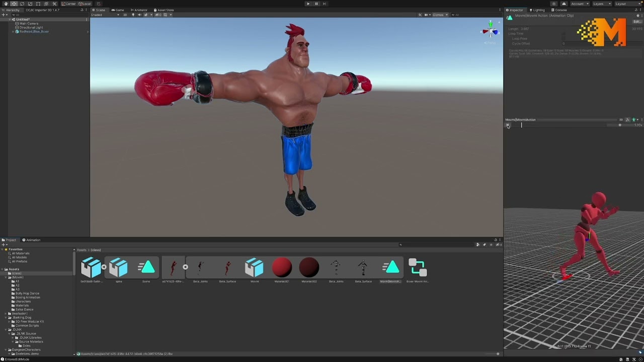
Task: Select the Rect transform tool
Action: [x=38, y=4]
